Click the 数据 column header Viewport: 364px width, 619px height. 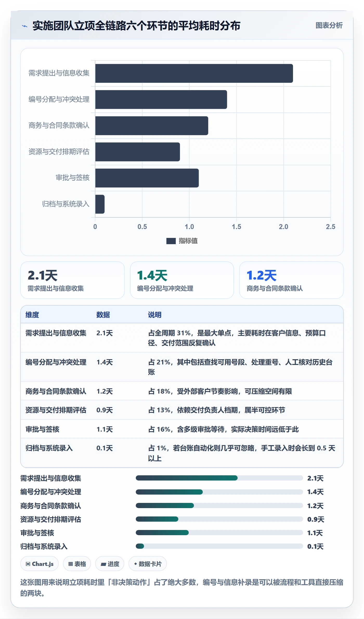point(103,315)
